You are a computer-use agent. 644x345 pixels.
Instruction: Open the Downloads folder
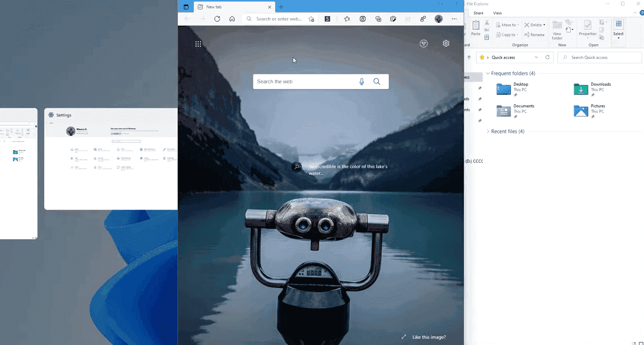click(593, 89)
